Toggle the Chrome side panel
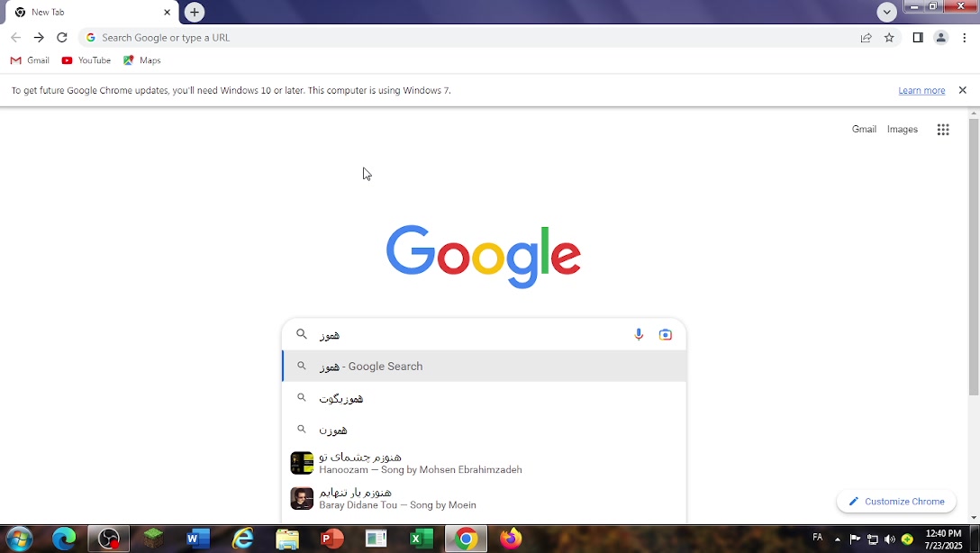 (x=918, y=38)
